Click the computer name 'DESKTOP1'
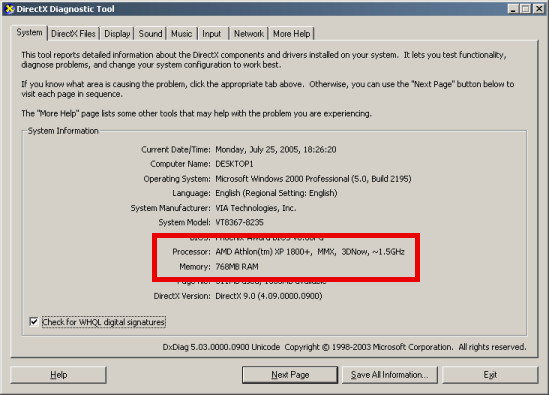This screenshot has height=395, width=549. [x=234, y=164]
